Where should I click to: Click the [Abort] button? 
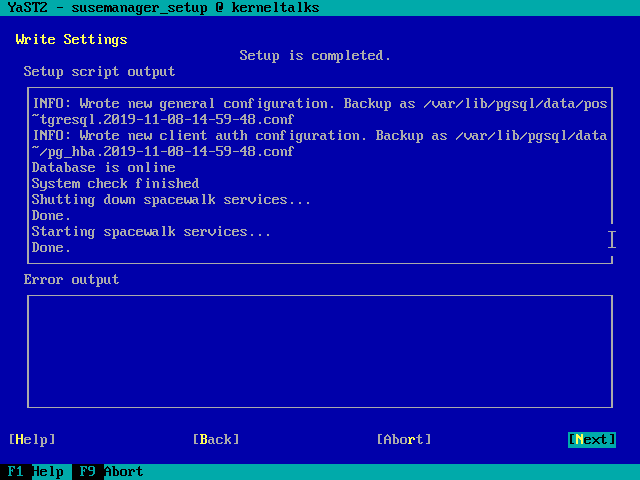404,440
